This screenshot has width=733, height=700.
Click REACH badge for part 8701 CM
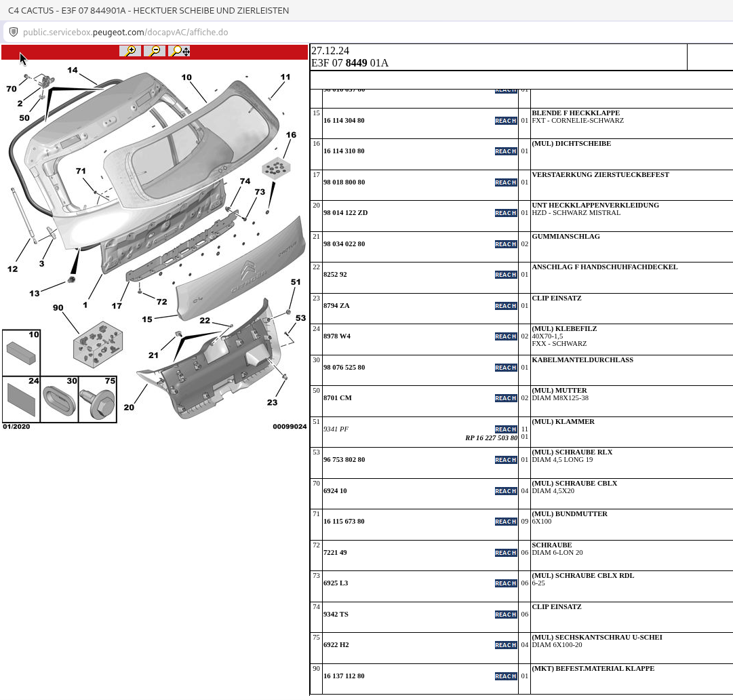506,398
